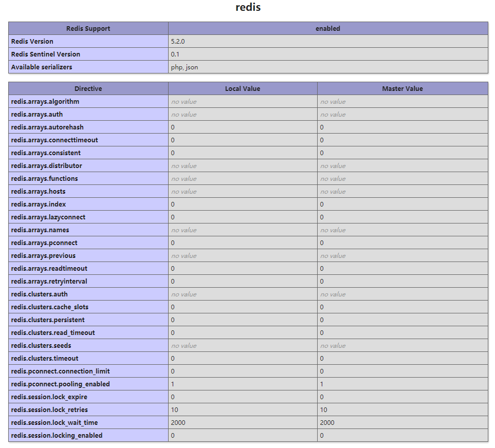Screen dimensions: 495x448
Task: Select the 'redis.clusters.persistent' directive
Action: tap(48, 320)
